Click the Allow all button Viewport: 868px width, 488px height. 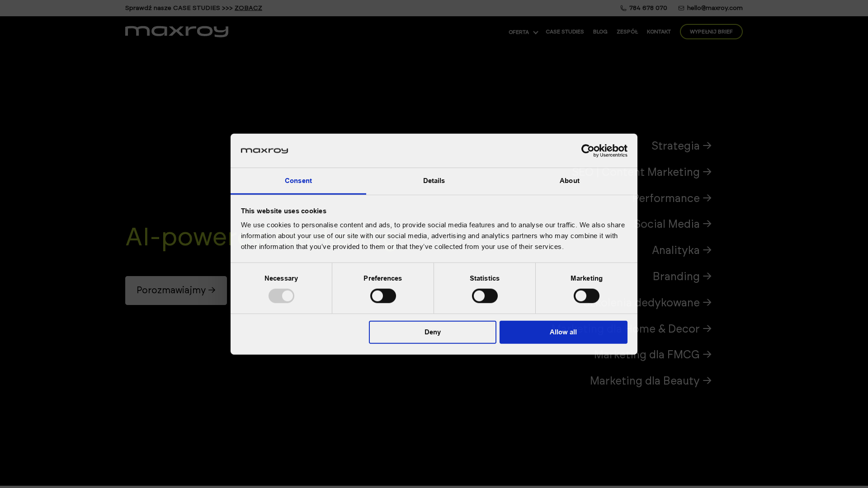[563, 332]
